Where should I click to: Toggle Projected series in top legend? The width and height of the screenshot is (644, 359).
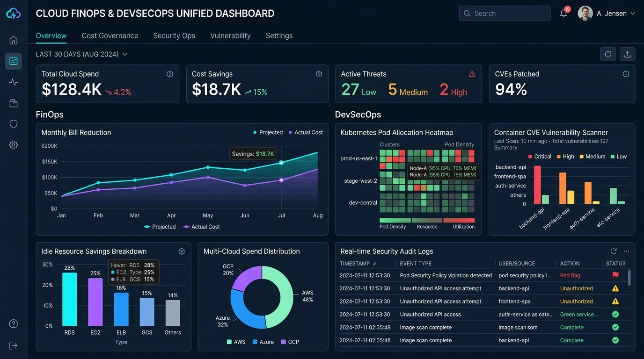tap(268, 132)
